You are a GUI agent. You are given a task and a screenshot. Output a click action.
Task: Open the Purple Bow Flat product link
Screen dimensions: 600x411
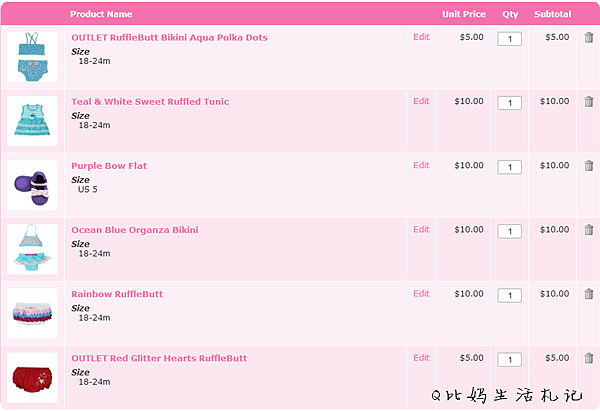(x=109, y=166)
